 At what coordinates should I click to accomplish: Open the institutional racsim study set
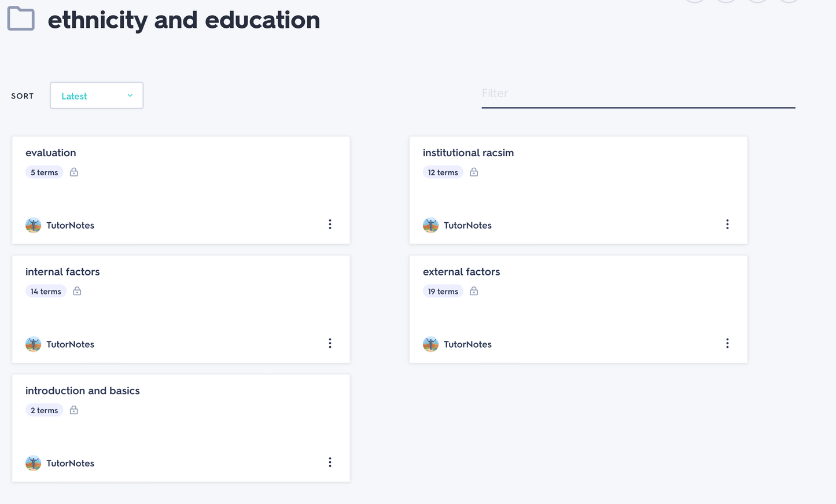click(468, 153)
